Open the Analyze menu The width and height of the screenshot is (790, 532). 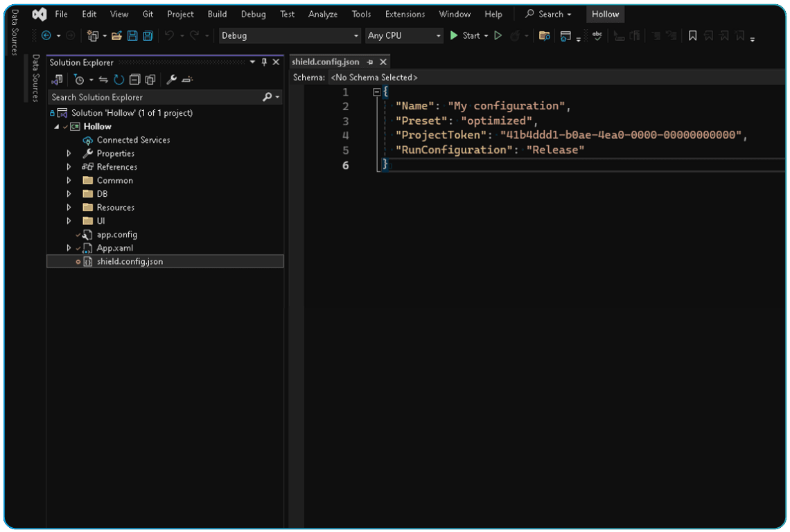[x=323, y=14]
